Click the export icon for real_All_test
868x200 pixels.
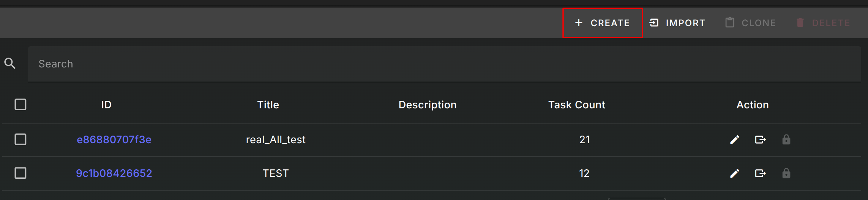pos(760,140)
